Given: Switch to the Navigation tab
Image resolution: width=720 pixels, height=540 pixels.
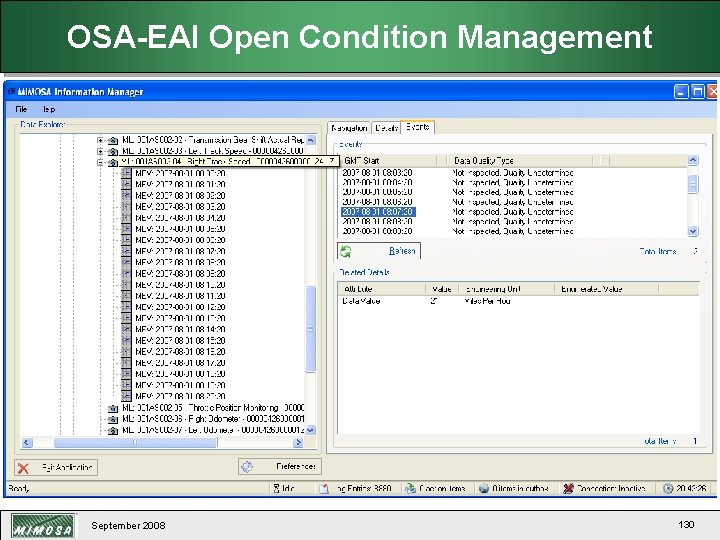Looking at the screenshot, I should click(x=349, y=128).
